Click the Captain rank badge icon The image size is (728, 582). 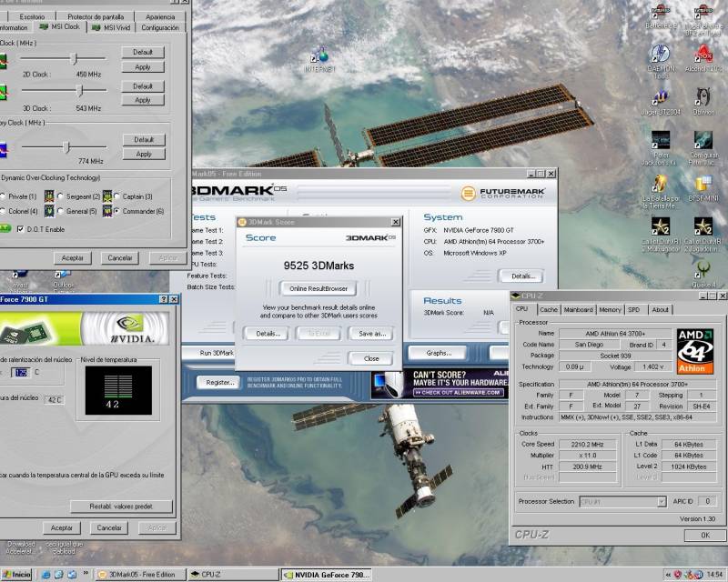(107, 196)
